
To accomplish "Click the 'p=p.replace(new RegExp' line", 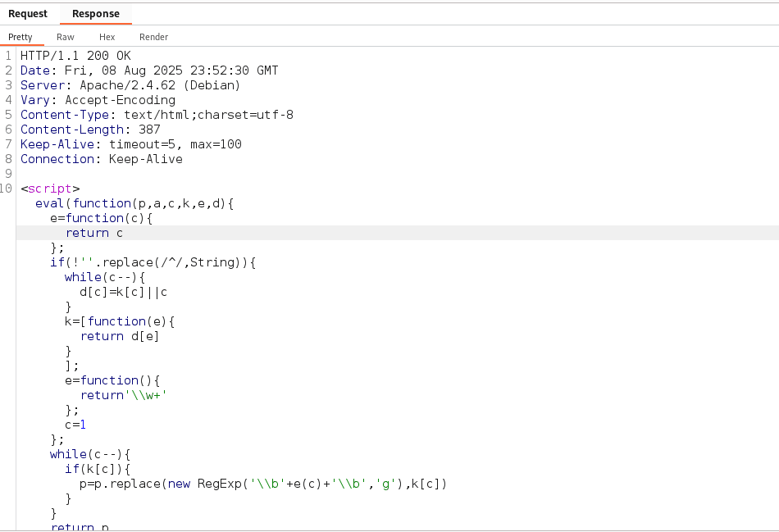I will [x=263, y=484].
